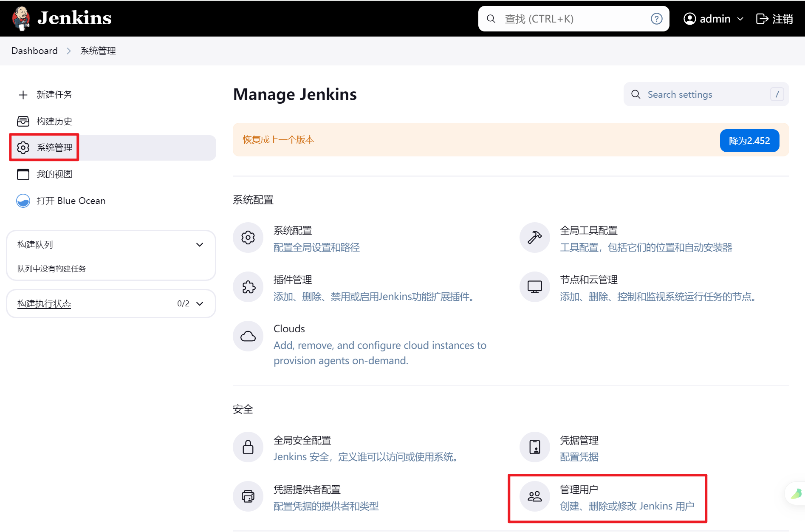Click the 构建队列 panel title

tap(35, 244)
